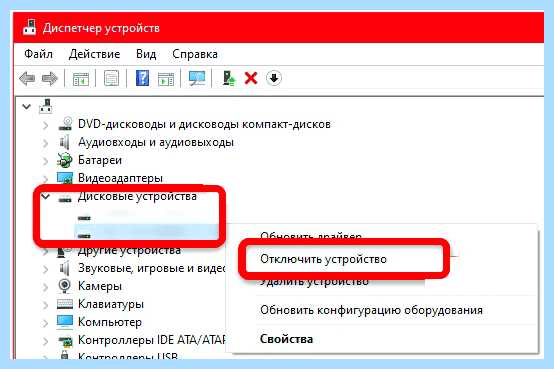Open Help via blue question mark icon
The image size is (554, 369).
[x=142, y=78]
